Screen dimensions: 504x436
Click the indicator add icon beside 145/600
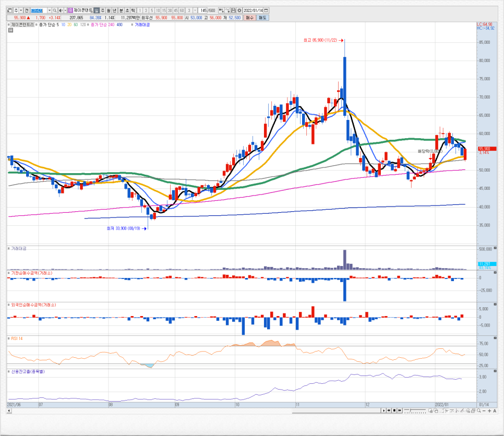[x=221, y=10]
